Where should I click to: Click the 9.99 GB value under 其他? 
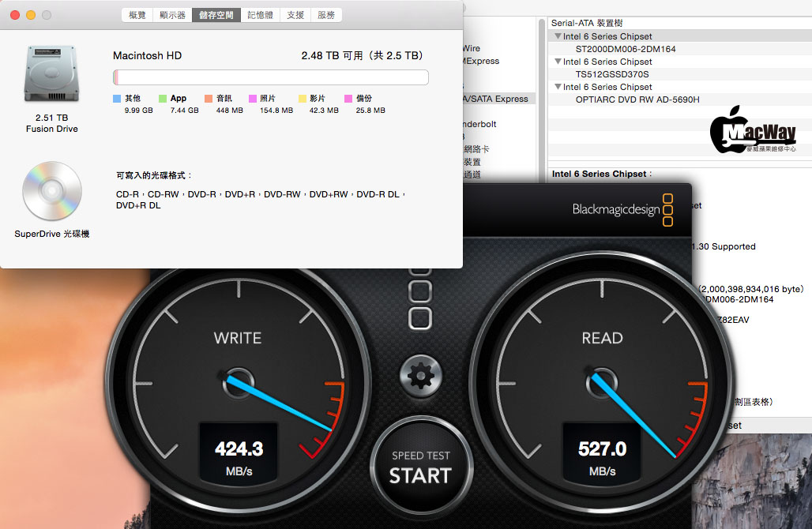pos(139,111)
